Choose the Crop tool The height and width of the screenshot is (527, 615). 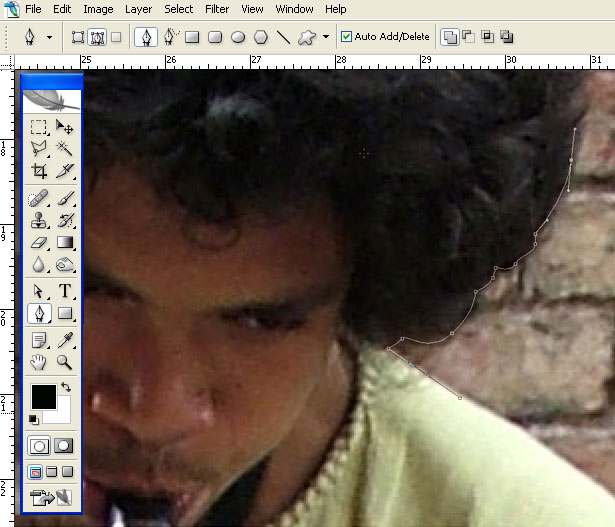[38, 171]
